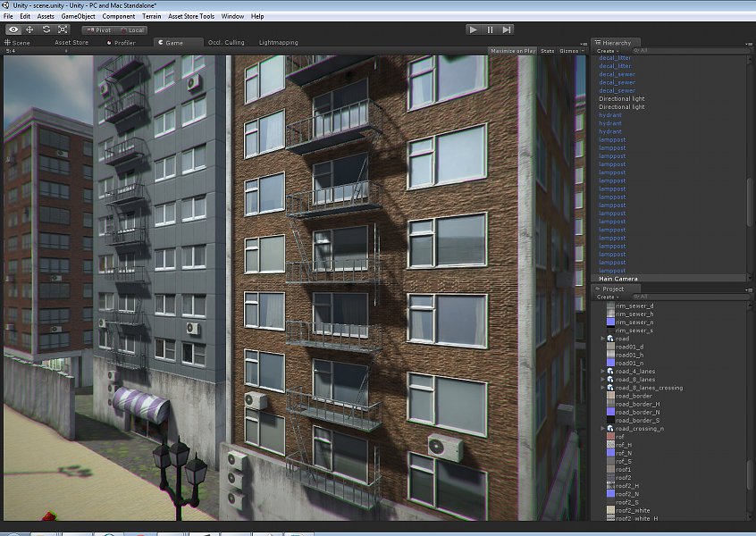Select the first hydrant in Hierarchy

coord(610,115)
